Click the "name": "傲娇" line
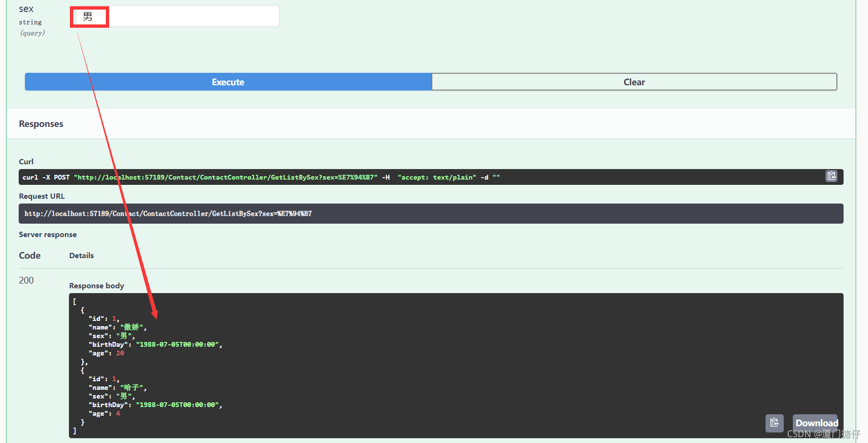This screenshot has width=868, height=443. click(117, 327)
